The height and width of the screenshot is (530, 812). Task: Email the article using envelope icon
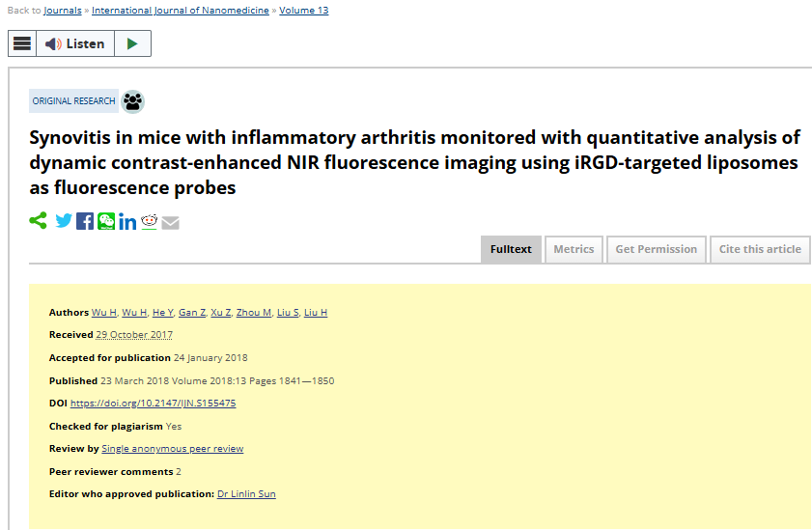pos(170,223)
